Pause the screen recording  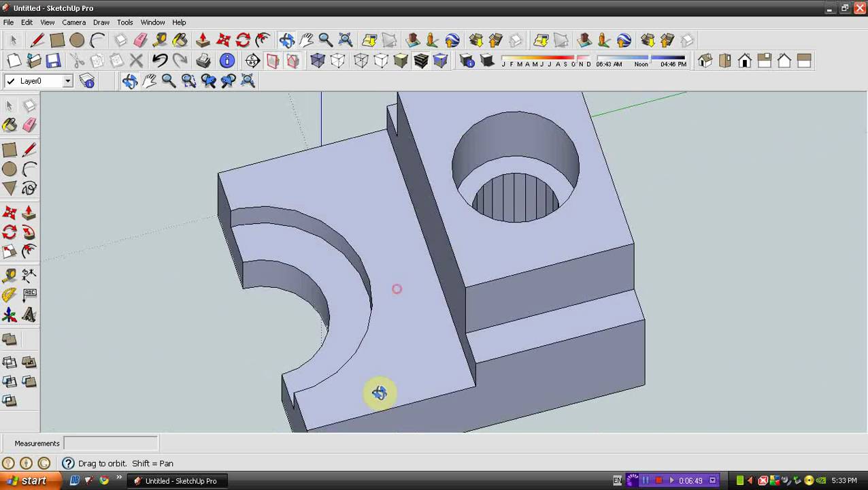(645, 480)
